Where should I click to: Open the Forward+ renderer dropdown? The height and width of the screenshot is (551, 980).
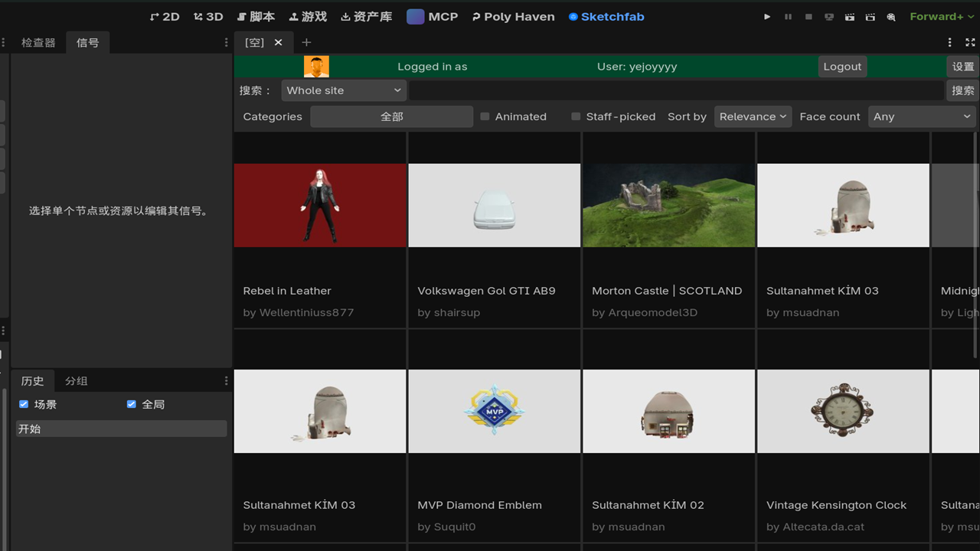pos(941,17)
